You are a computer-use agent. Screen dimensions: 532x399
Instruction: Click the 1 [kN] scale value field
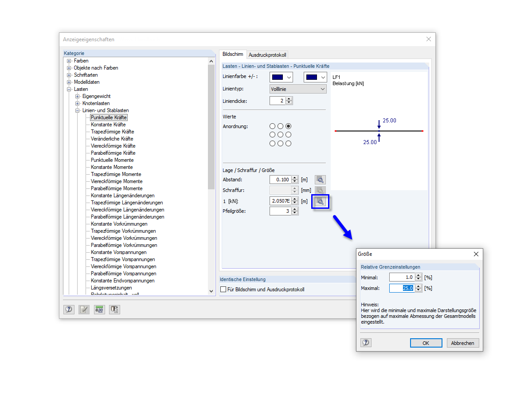pos(280,201)
